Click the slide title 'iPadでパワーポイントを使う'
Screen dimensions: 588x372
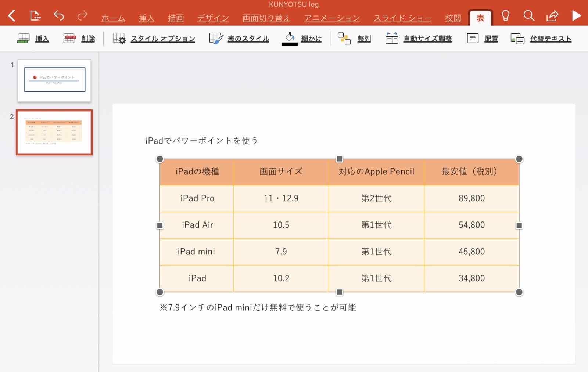click(x=202, y=141)
